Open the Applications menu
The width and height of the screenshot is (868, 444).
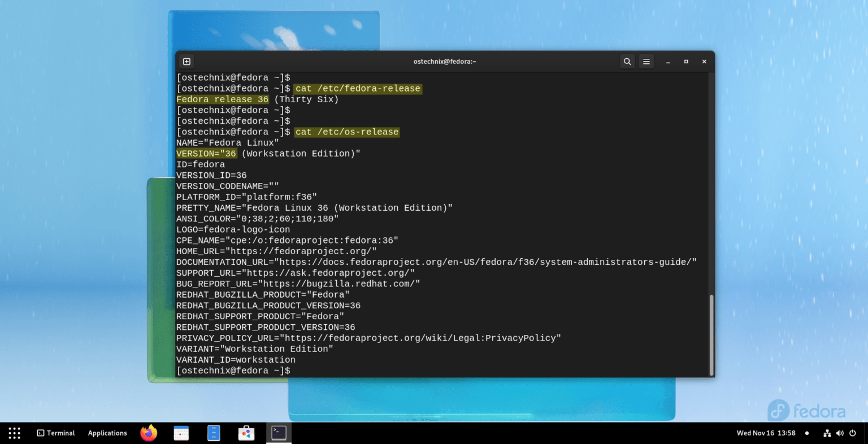tap(107, 433)
